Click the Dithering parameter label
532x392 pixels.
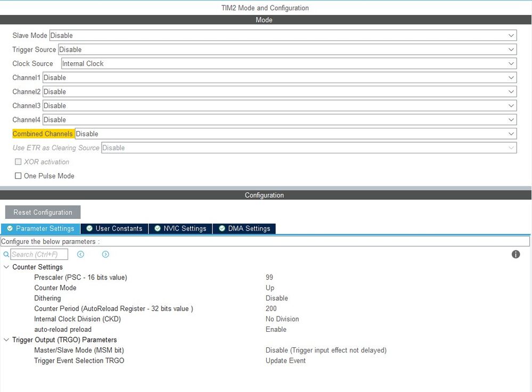point(47,298)
